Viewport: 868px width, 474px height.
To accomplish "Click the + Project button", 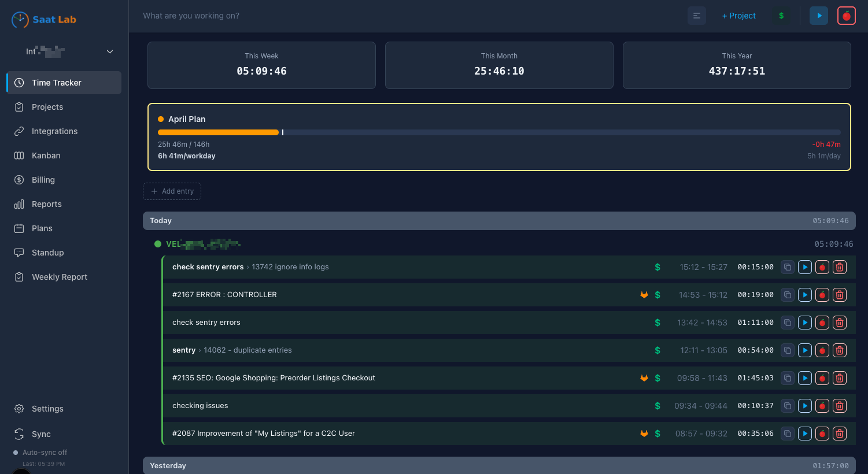I will point(739,16).
